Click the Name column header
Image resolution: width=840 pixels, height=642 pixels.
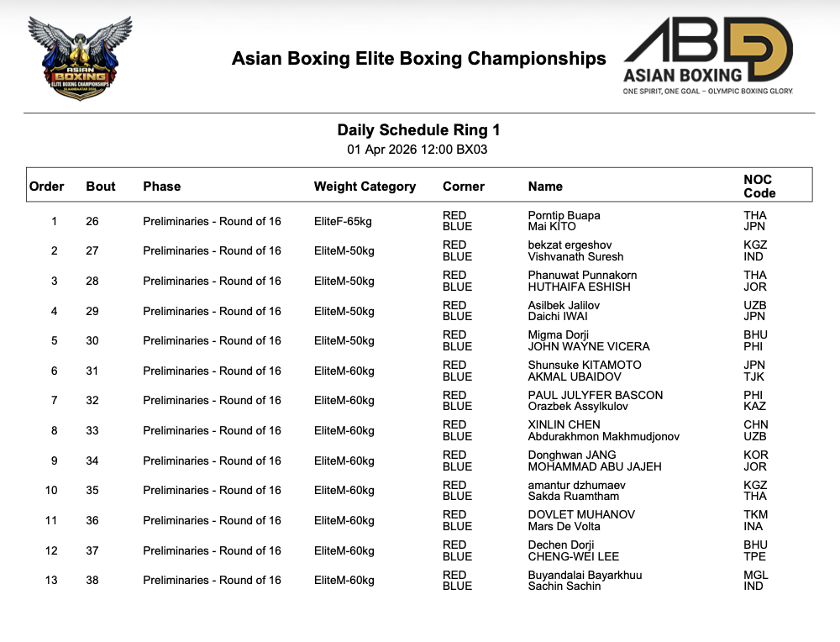pyautogui.click(x=545, y=187)
